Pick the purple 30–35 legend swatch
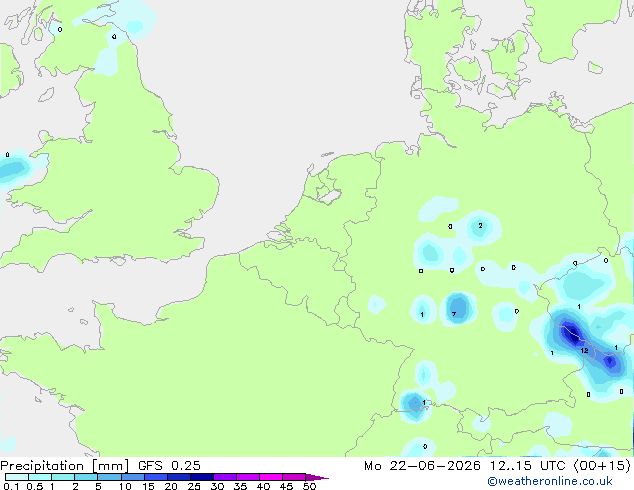This screenshot has width=634, height=490. tap(224, 477)
